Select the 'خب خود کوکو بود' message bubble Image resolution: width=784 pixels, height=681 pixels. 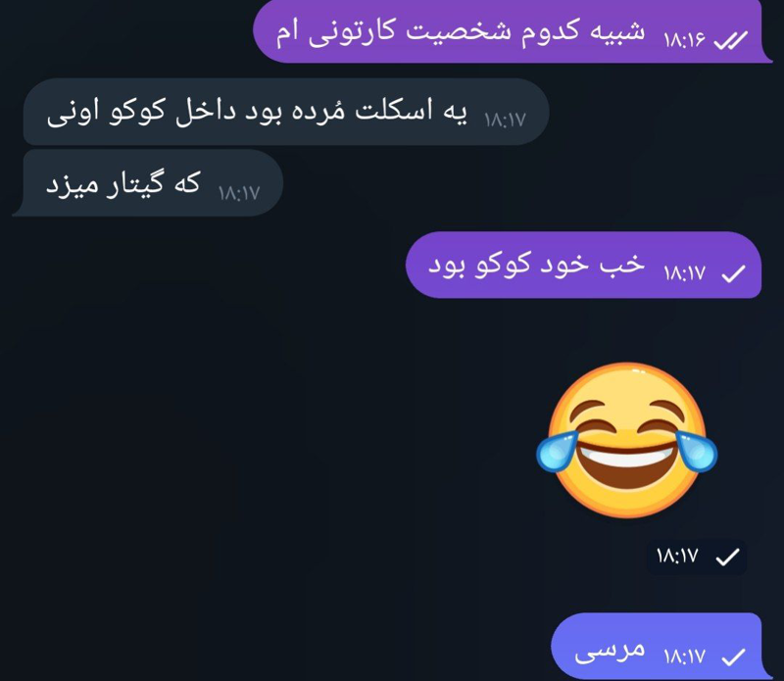pyautogui.click(x=583, y=265)
